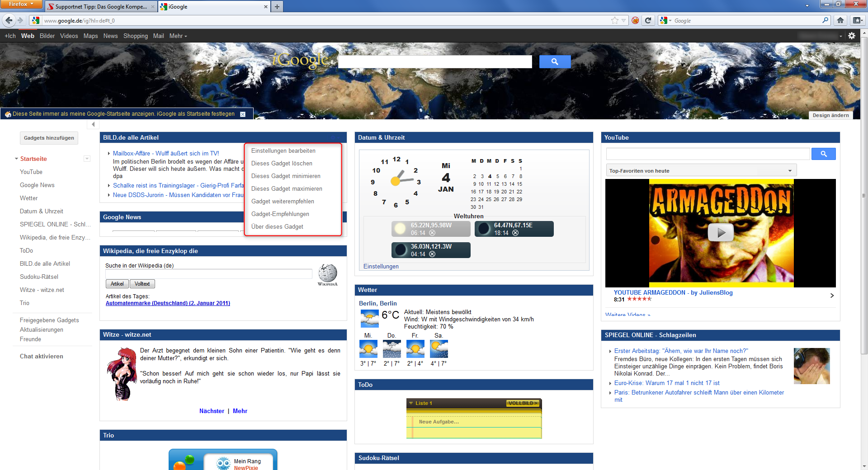Click the YouTube gadget search icon button

pyautogui.click(x=823, y=154)
